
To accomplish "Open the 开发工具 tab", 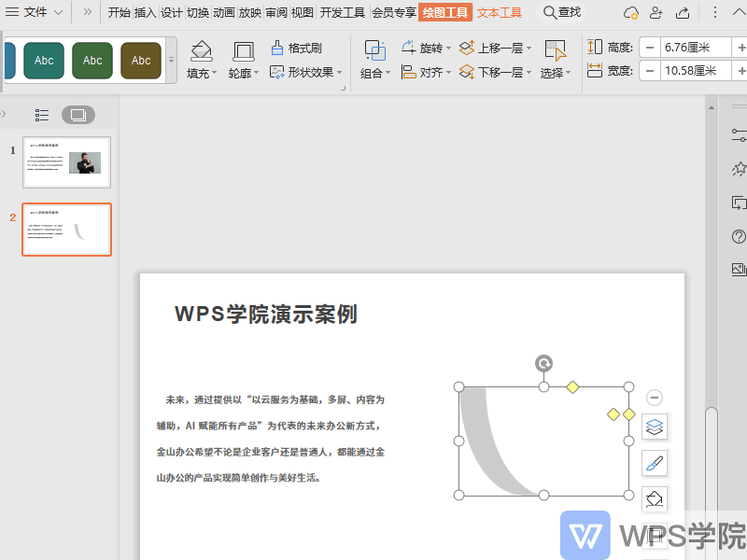I will pos(342,12).
